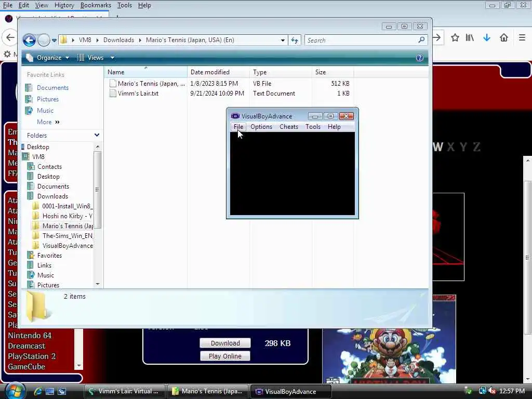The height and width of the screenshot is (399, 532).
Task: Collapse the Folders pane chevron
Action: (97, 135)
